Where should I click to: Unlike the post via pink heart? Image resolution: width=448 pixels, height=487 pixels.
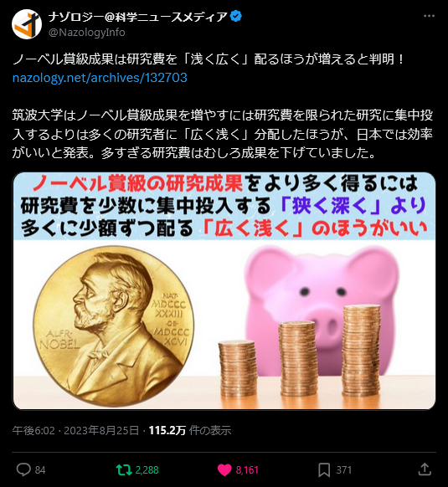(x=224, y=469)
